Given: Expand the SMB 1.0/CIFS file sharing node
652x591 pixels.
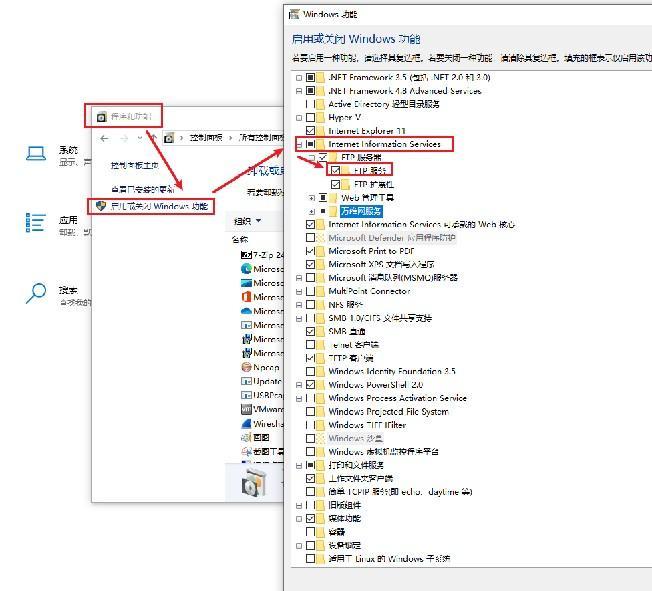Looking at the screenshot, I should pyautogui.click(x=299, y=319).
